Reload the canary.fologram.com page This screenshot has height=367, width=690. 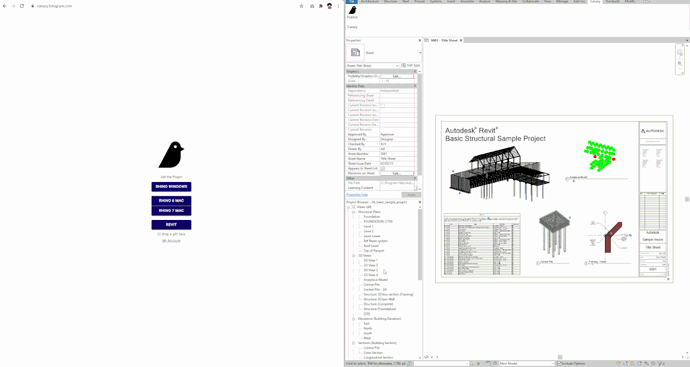click(x=22, y=6)
